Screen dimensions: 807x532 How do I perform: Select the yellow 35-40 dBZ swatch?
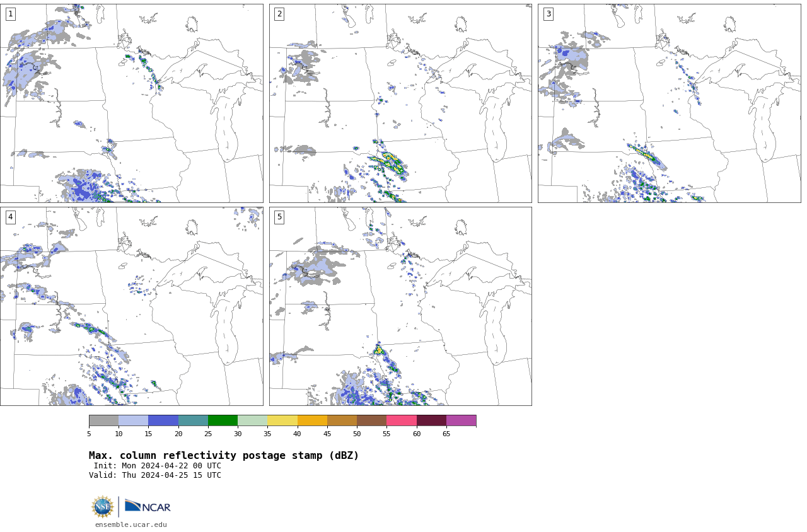pos(282,420)
